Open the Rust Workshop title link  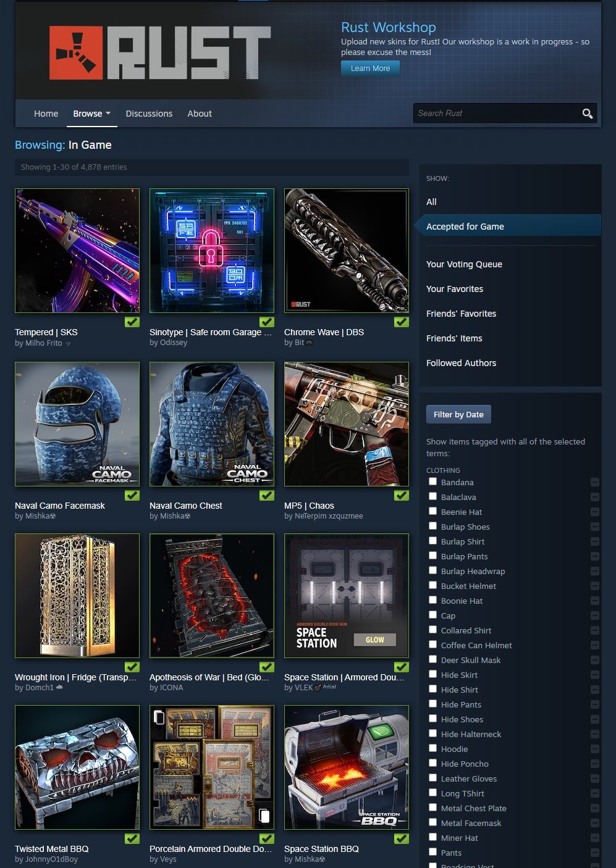[x=389, y=27]
